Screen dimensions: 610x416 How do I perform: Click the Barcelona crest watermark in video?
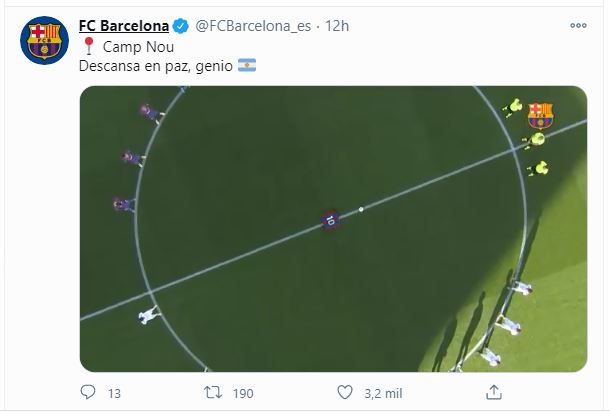(540, 116)
